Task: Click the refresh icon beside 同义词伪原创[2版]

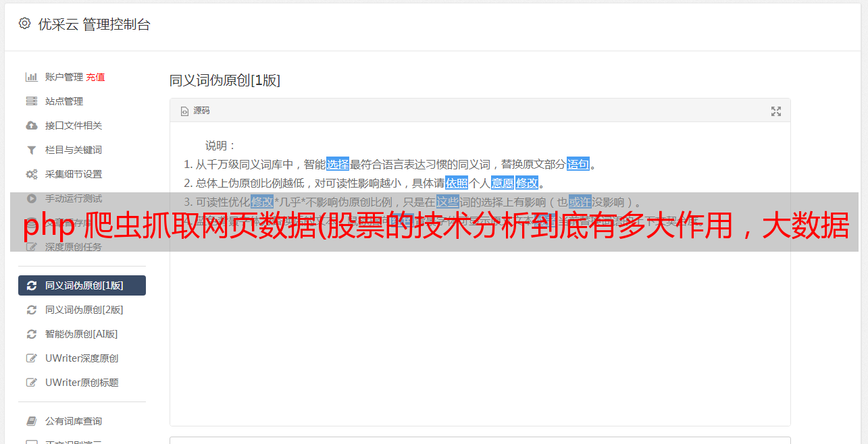Action: (31, 310)
